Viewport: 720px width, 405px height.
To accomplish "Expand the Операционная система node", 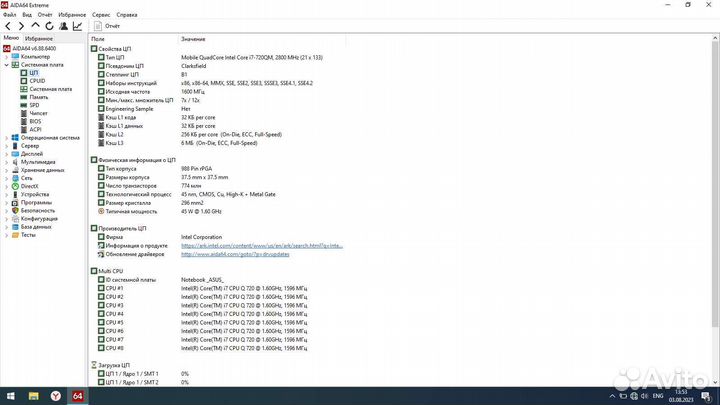I will [6, 138].
